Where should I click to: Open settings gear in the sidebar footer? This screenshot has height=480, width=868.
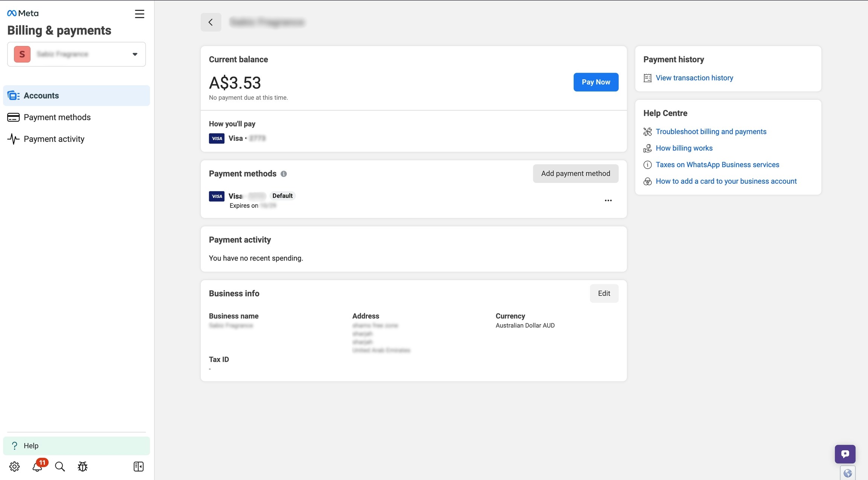(14, 466)
